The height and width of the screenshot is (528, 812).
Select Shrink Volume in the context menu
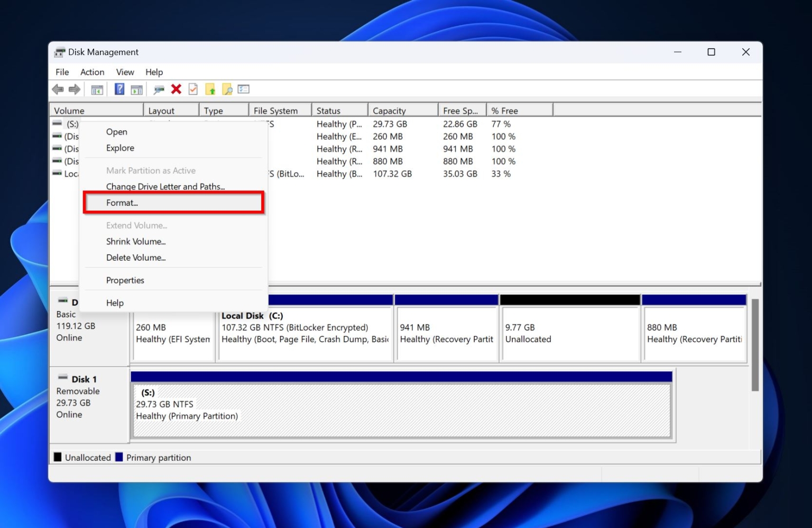(x=136, y=241)
